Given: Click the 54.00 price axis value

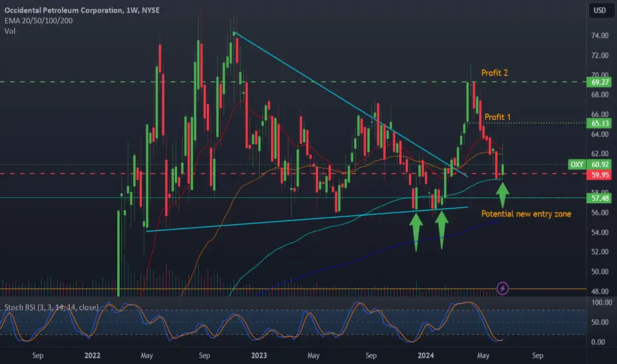Looking at the screenshot, I should coord(600,232).
